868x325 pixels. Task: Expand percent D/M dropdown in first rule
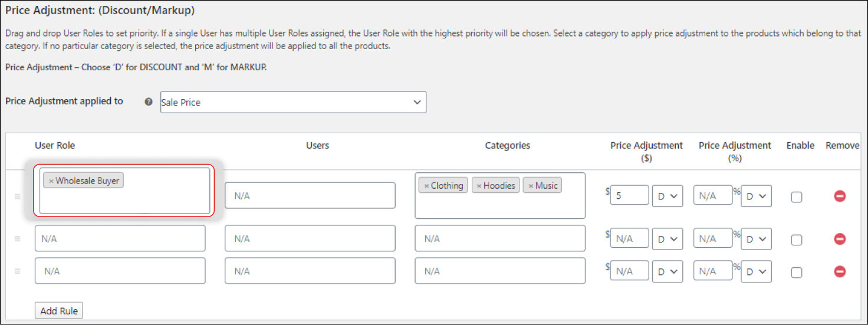point(756,196)
